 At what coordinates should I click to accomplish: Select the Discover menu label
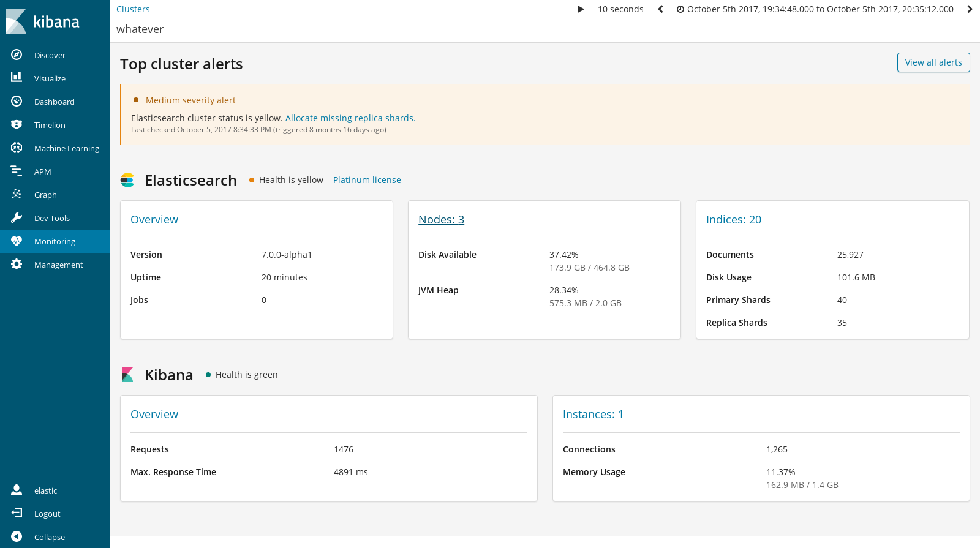point(50,55)
